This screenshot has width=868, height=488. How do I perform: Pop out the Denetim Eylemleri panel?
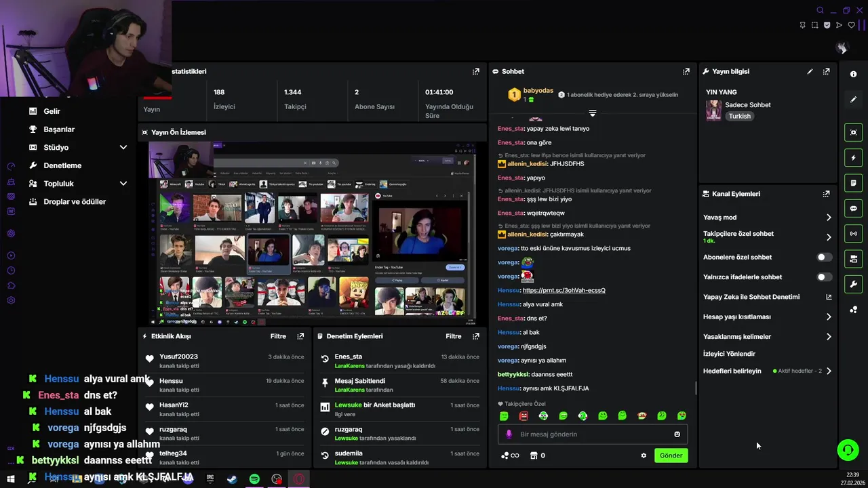tap(476, 336)
